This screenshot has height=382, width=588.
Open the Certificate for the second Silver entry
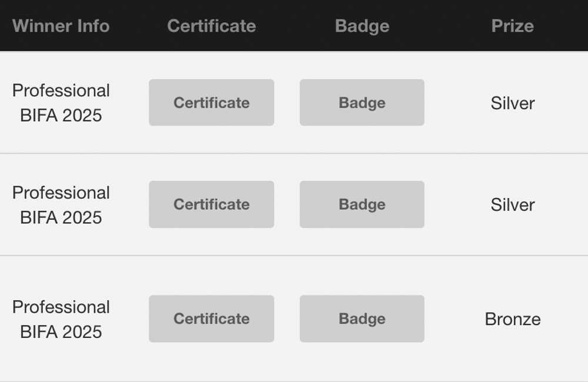point(211,205)
